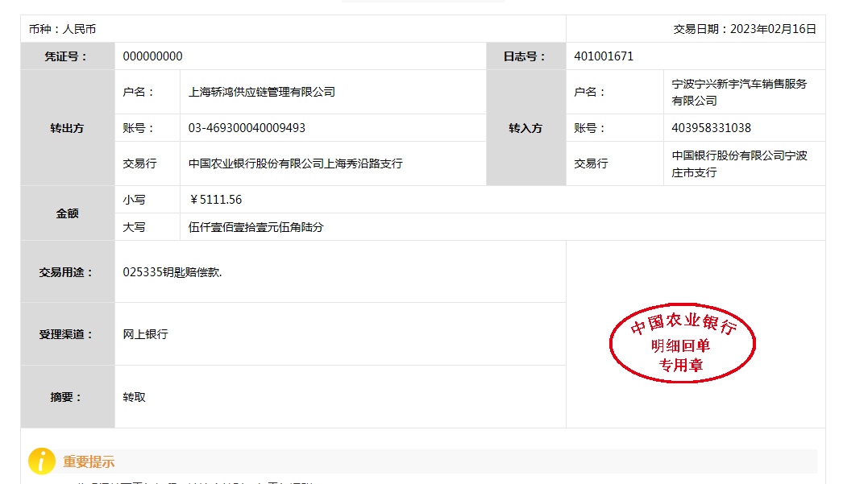Click the currency label 币种：人民币
Screen dimensions: 868x484
(62, 29)
